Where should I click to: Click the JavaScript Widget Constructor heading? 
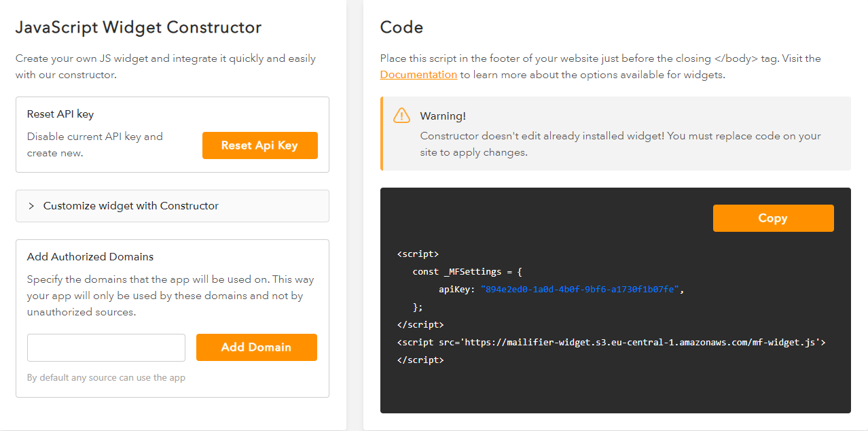tap(139, 27)
